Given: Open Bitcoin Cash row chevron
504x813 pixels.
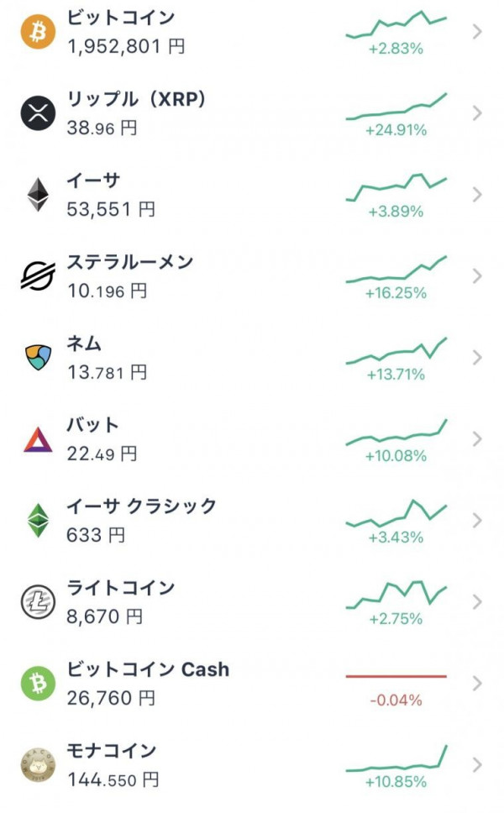Looking at the screenshot, I should tap(478, 684).
